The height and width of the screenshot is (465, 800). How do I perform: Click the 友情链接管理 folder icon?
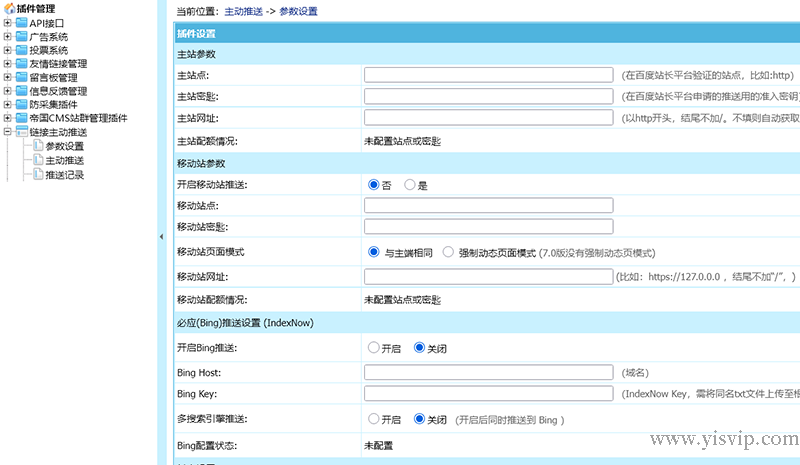pos(21,63)
